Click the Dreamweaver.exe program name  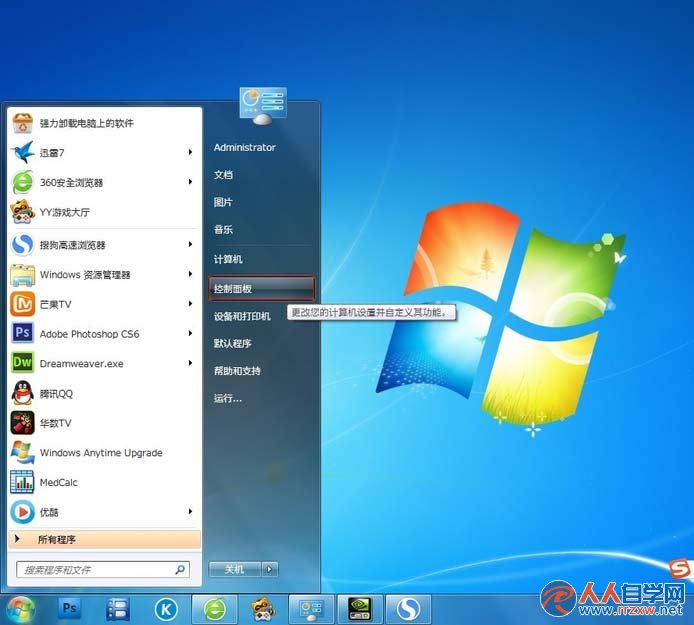(81, 364)
